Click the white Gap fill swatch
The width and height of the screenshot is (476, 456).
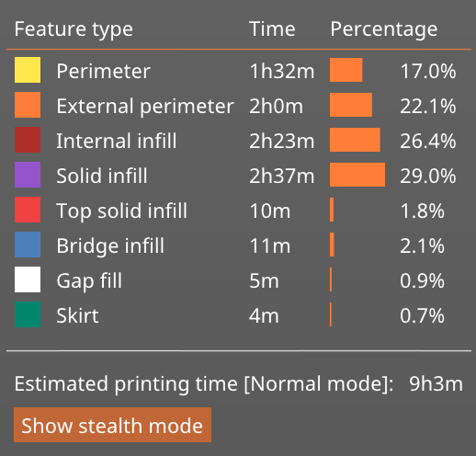(28, 279)
